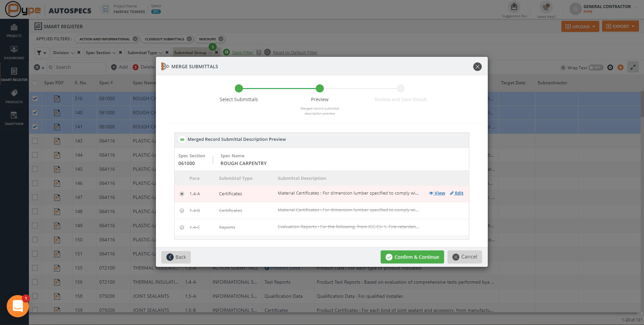Screen dimensions: 644x325
Task: Expand the register to full screen
Action: coord(633,68)
